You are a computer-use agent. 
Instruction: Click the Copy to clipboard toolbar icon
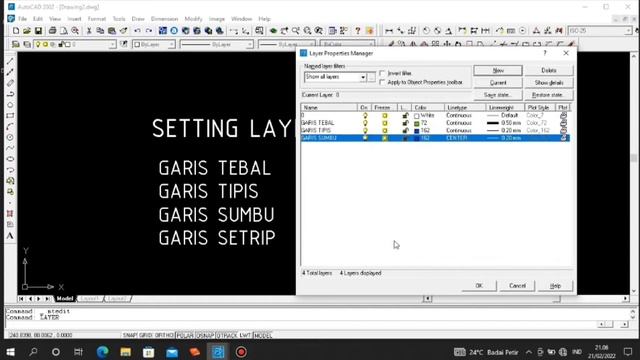point(100,31)
